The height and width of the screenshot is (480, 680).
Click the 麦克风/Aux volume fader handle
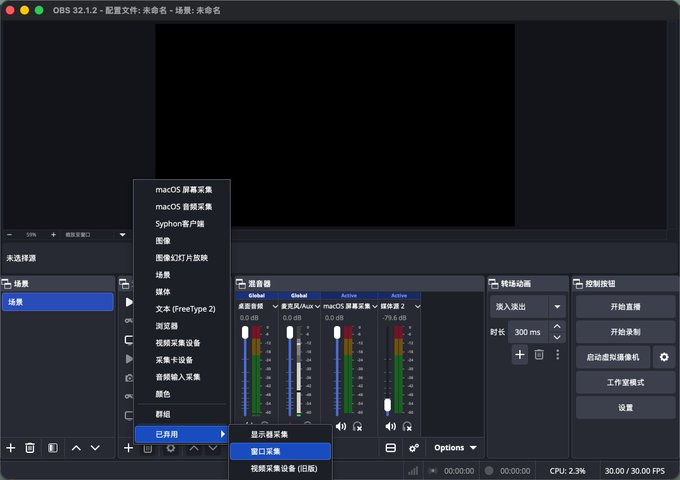(290, 333)
